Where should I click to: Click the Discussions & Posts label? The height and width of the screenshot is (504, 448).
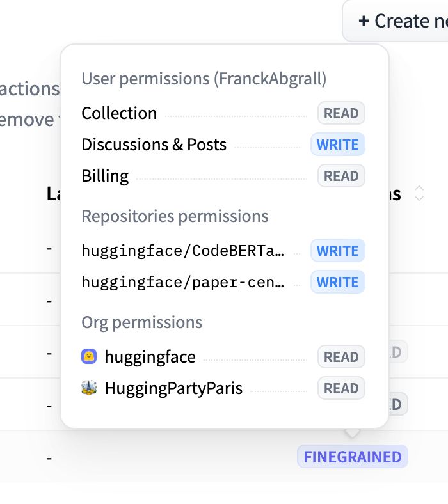(x=154, y=145)
